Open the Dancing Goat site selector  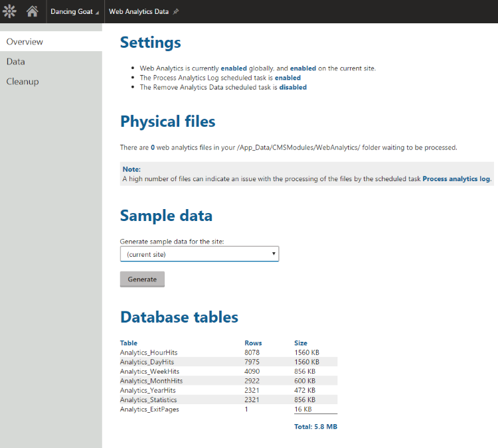74,12
